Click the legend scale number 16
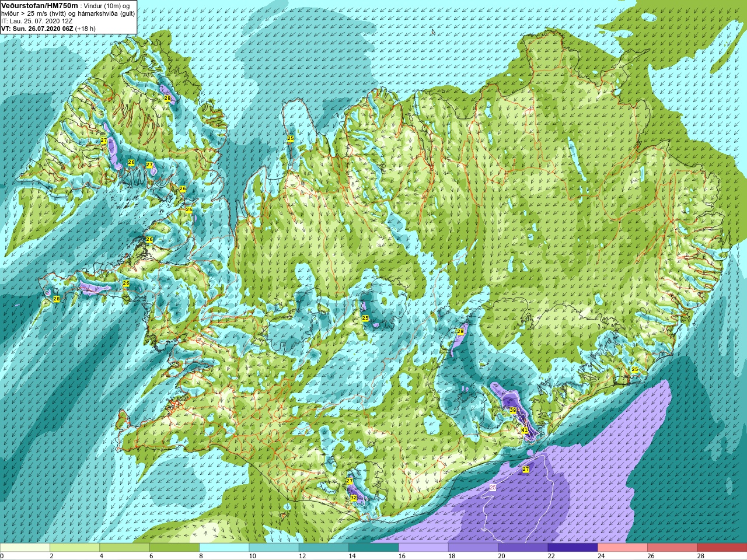 point(402,556)
